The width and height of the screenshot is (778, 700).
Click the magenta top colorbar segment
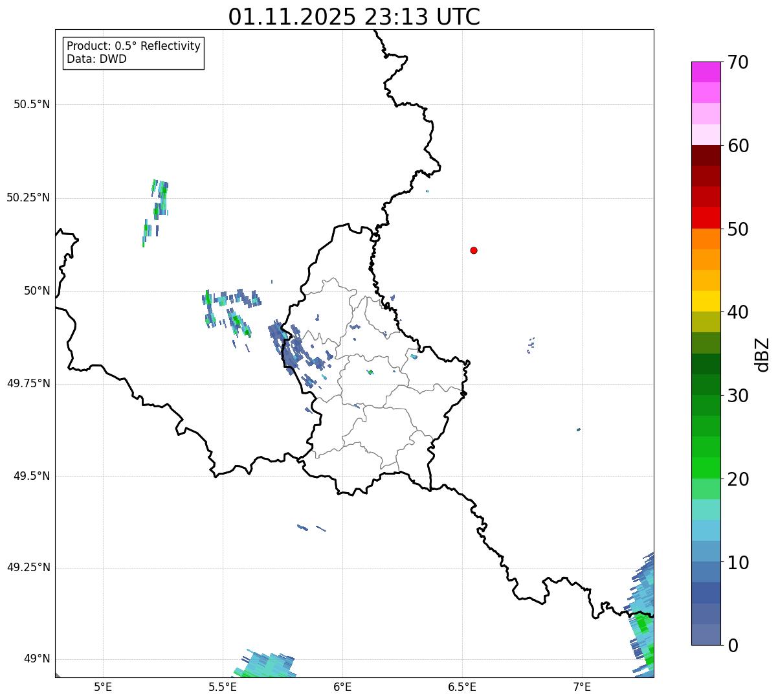[706, 72]
